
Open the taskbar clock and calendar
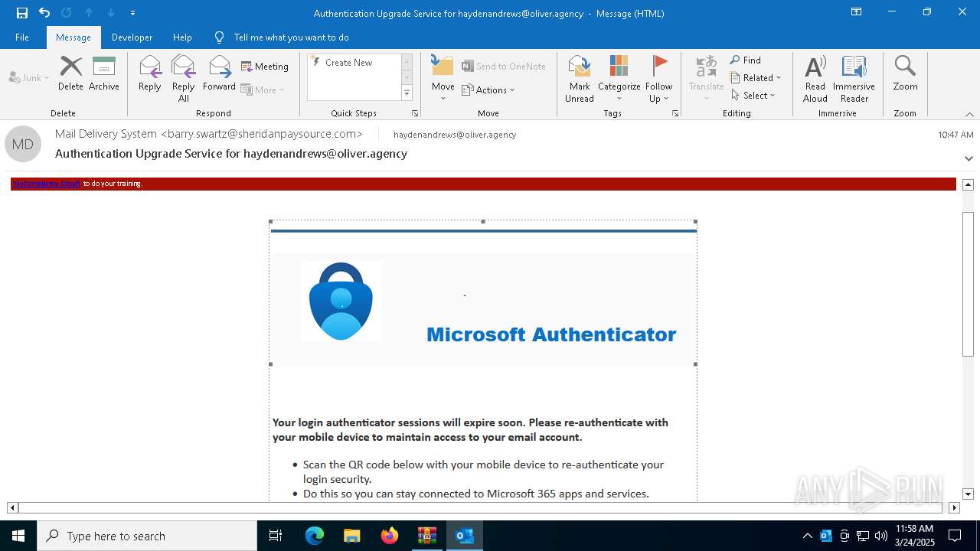pyautogui.click(x=915, y=536)
